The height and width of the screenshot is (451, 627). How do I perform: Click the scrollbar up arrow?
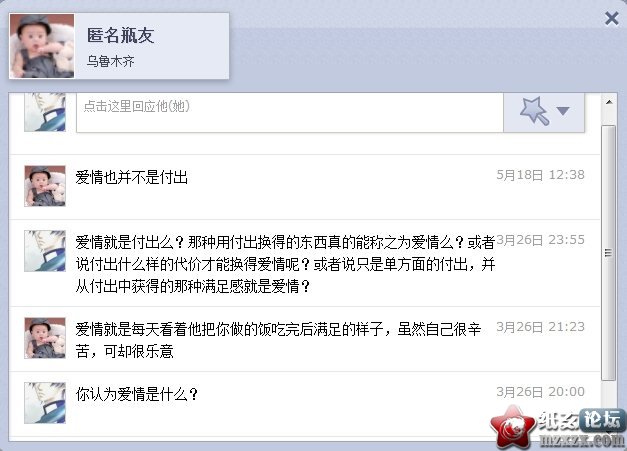pos(609,102)
